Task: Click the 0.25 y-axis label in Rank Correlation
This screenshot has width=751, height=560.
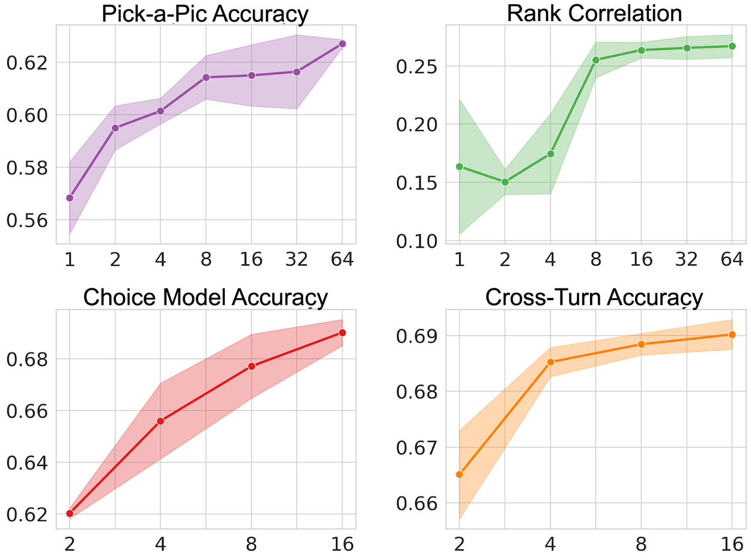Action: 416,66
